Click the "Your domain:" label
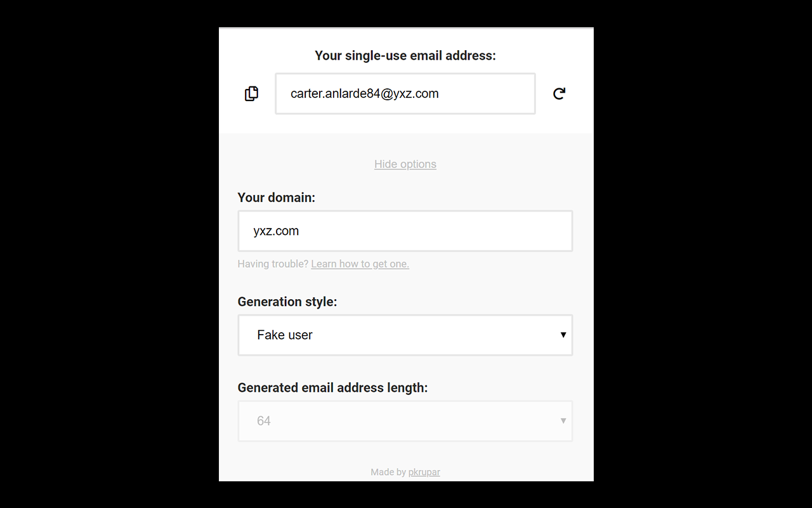Screen dimensions: 812x508 276,197
